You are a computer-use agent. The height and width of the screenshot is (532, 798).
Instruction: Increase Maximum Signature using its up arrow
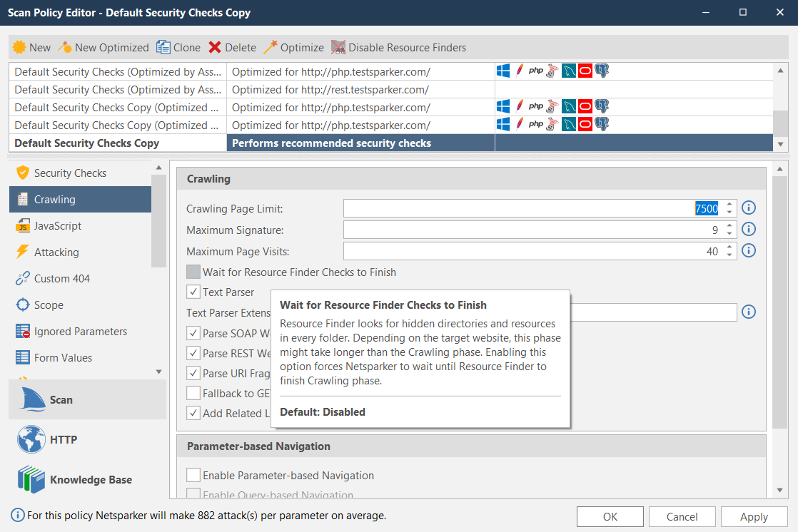(x=729, y=226)
